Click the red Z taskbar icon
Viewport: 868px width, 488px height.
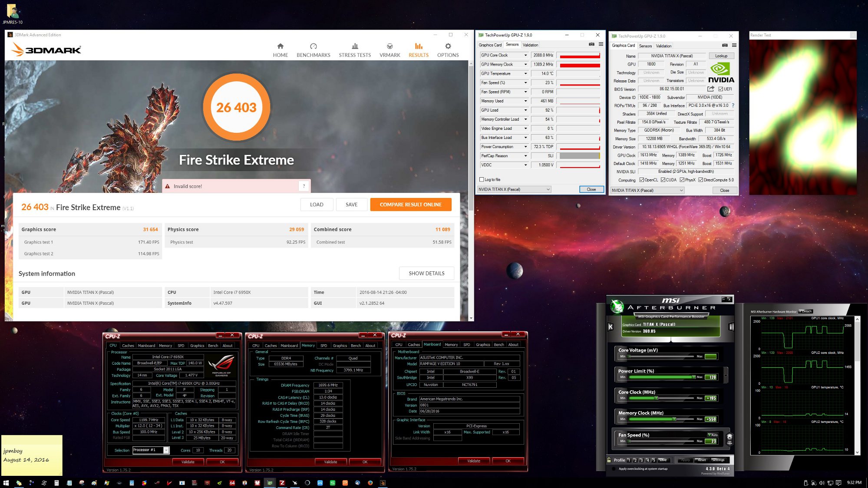(282, 482)
